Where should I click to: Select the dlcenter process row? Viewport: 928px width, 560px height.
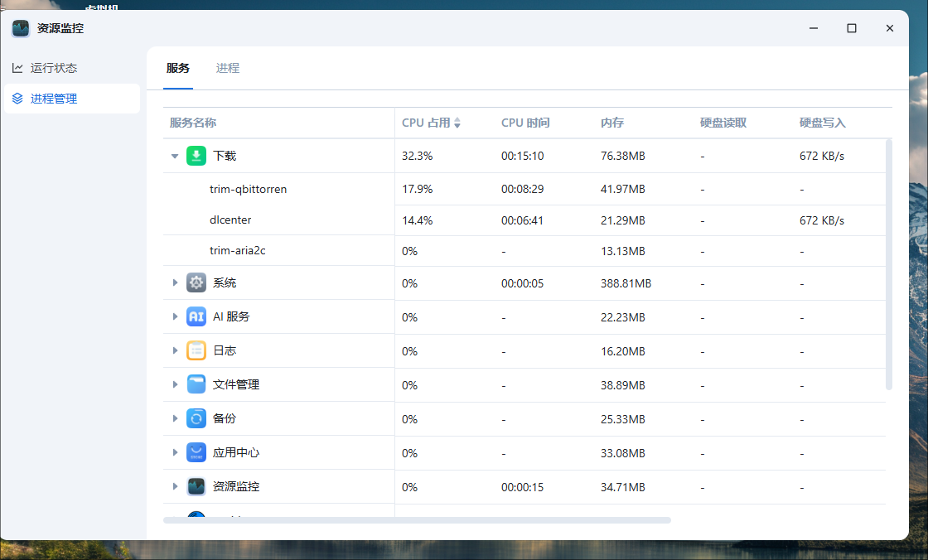(524, 220)
